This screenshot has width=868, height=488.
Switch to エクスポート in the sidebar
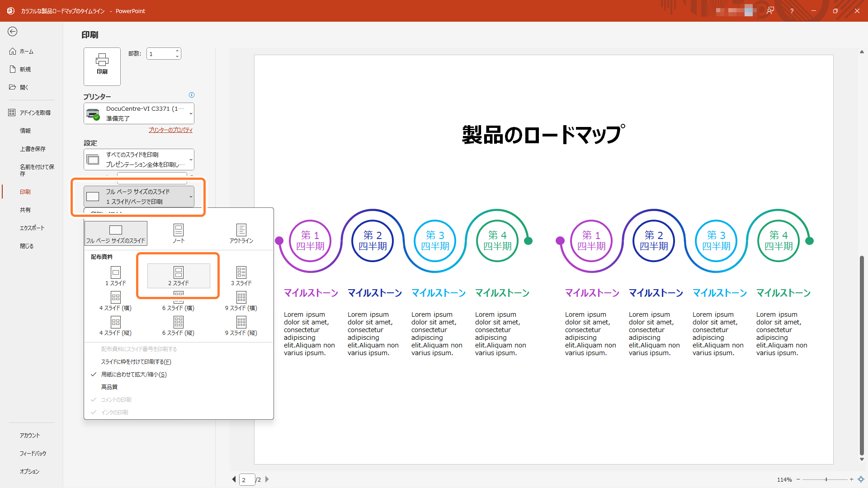point(32,228)
